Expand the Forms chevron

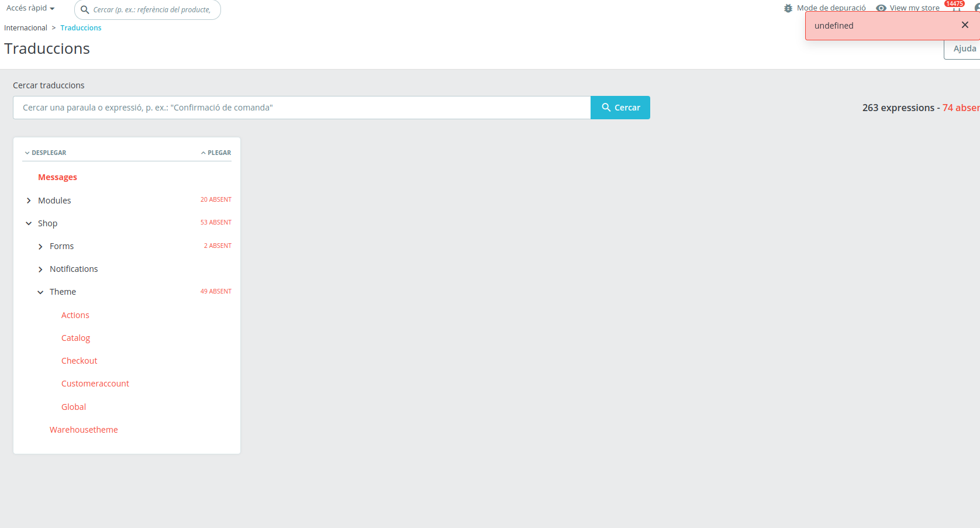[40, 247]
